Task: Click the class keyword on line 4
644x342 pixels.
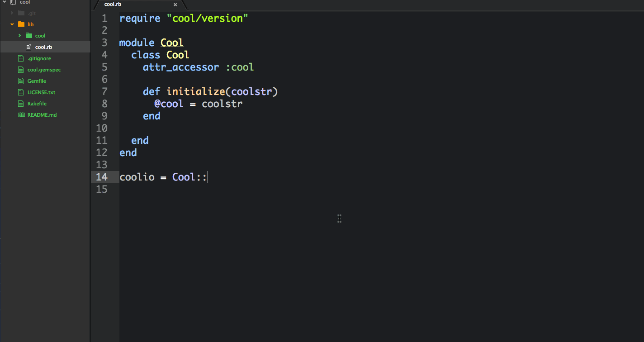Action: coord(146,55)
